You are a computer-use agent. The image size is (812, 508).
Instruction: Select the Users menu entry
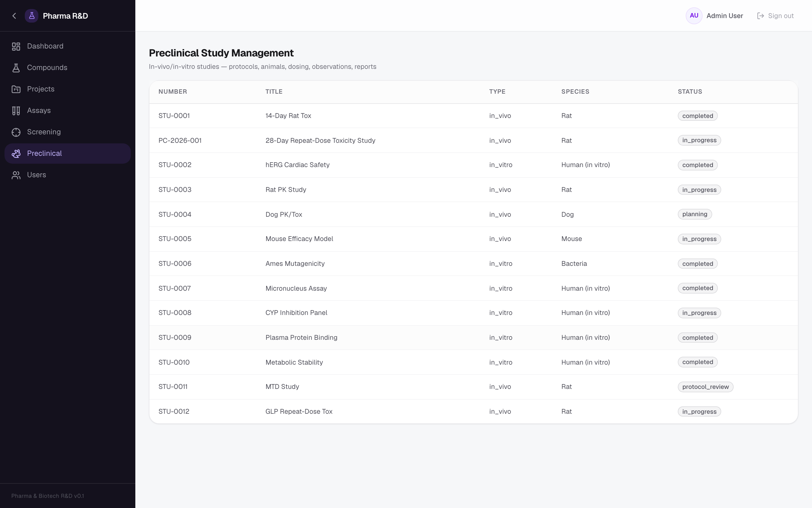67,175
